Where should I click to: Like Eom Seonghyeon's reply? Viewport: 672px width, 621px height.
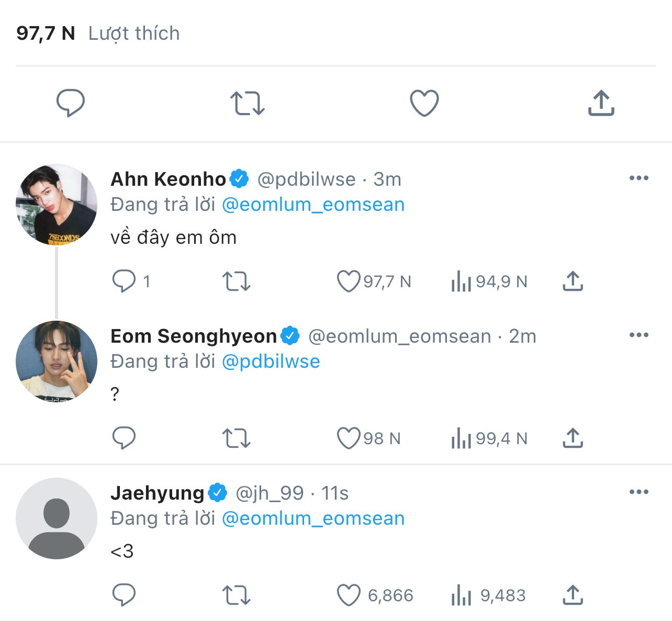(348, 438)
